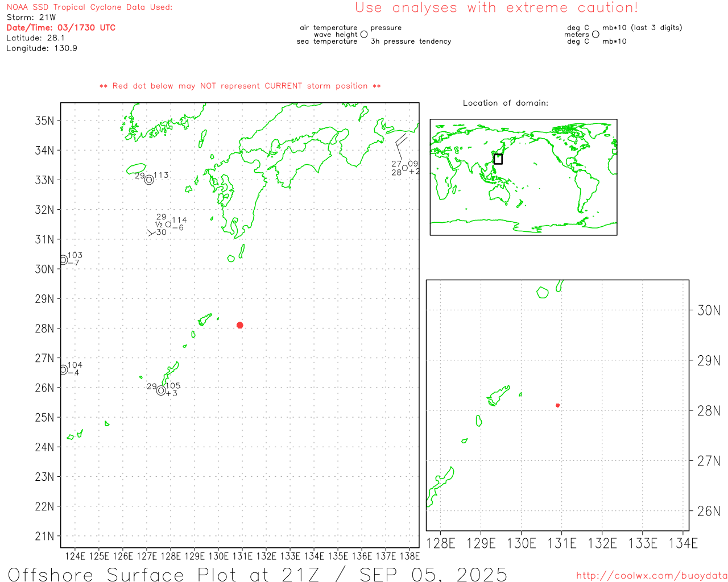
Task: Select the station circle labeled 103
Action: [63, 260]
